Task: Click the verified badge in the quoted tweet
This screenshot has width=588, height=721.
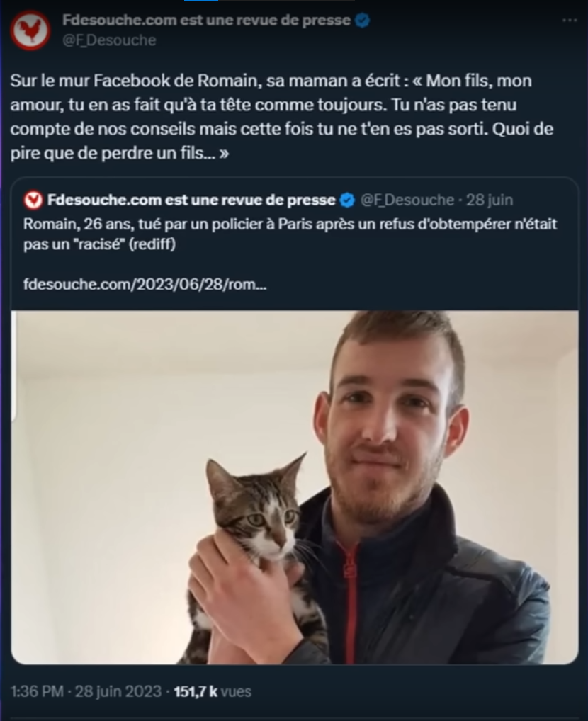Action: 347,200
